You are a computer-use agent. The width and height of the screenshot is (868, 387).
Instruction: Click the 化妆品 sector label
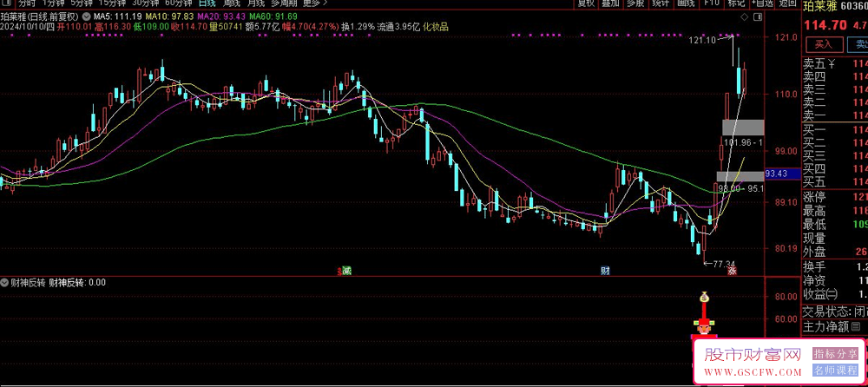click(x=436, y=26)
